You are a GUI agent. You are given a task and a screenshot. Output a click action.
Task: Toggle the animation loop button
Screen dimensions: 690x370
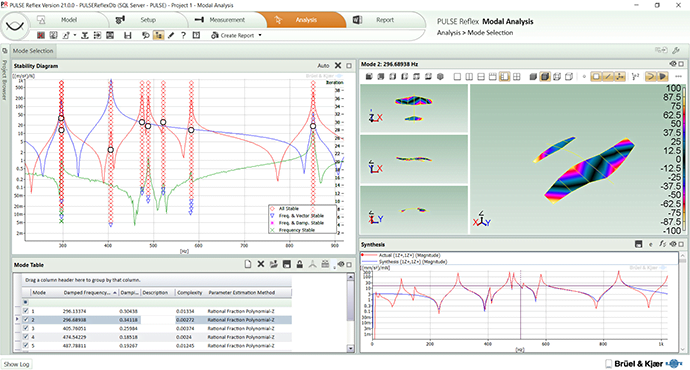coord(650,77)
